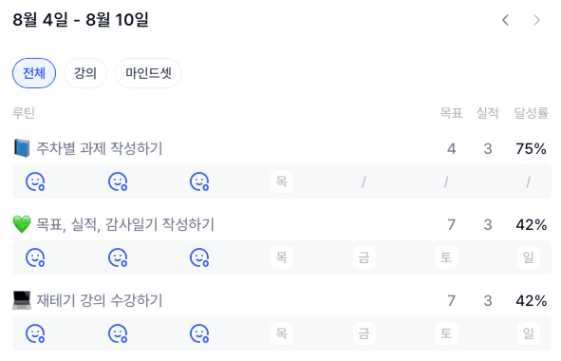561x361 pixels.
Task: Select the 전체 filter tab
Action: pos(34,73)
